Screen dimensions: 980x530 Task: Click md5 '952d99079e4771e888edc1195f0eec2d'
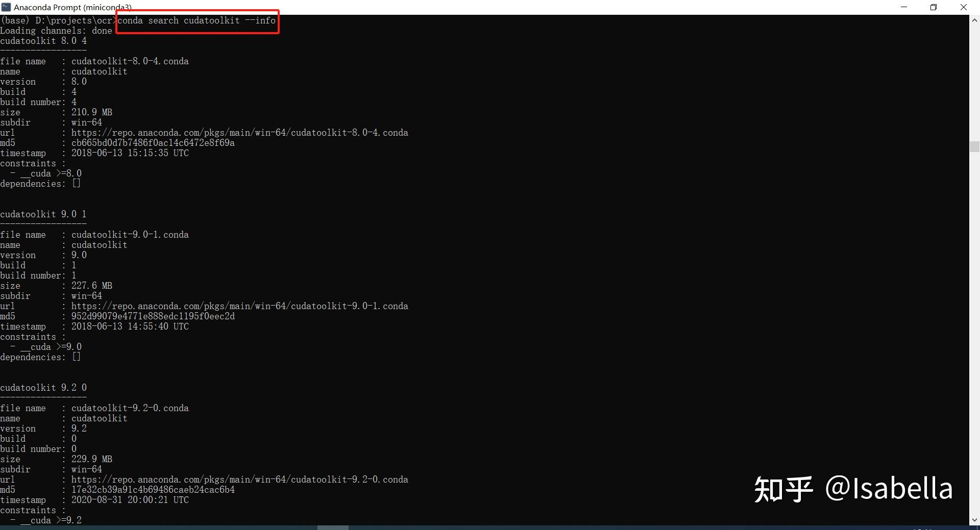[153, 316]
